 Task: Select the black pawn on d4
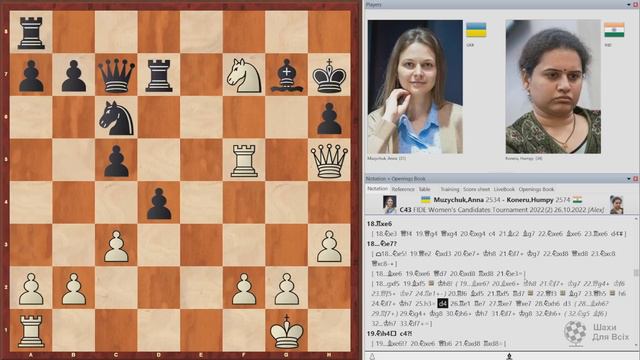[x=159, y=204]
